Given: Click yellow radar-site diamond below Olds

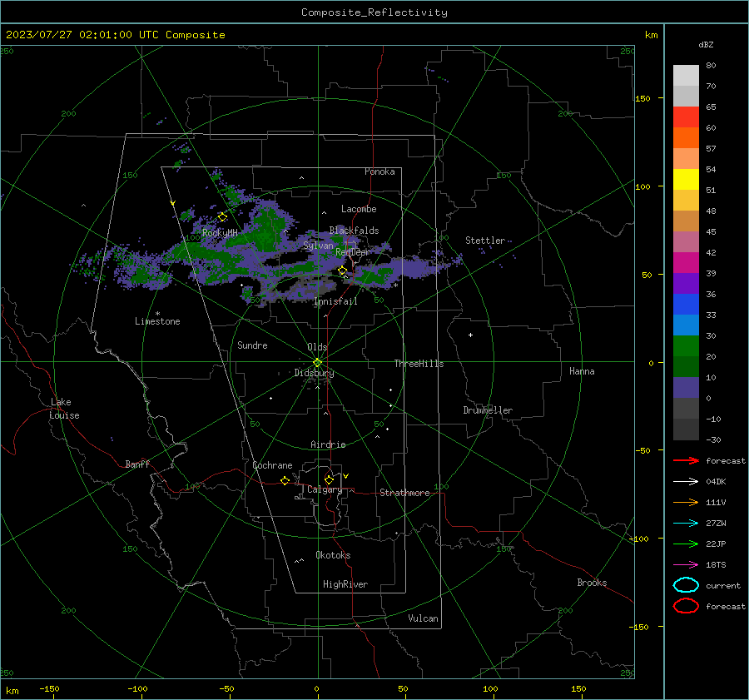Looking at the screenshot, I should coord(318,363).
